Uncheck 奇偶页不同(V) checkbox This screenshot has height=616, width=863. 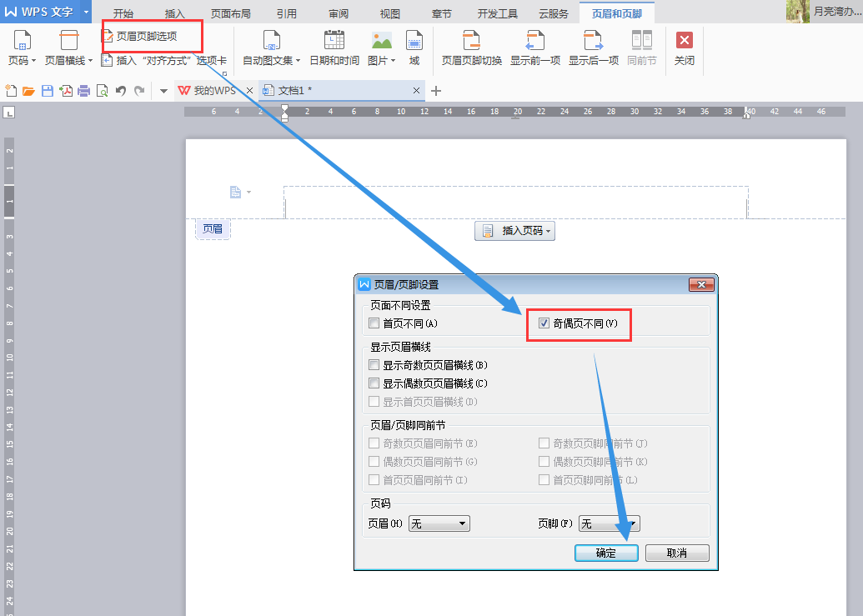pos(544,323)
